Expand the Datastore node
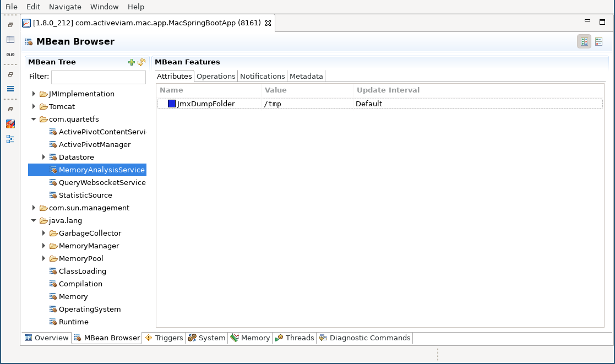This screenshot has height=364, width=615. click(44, 157)
